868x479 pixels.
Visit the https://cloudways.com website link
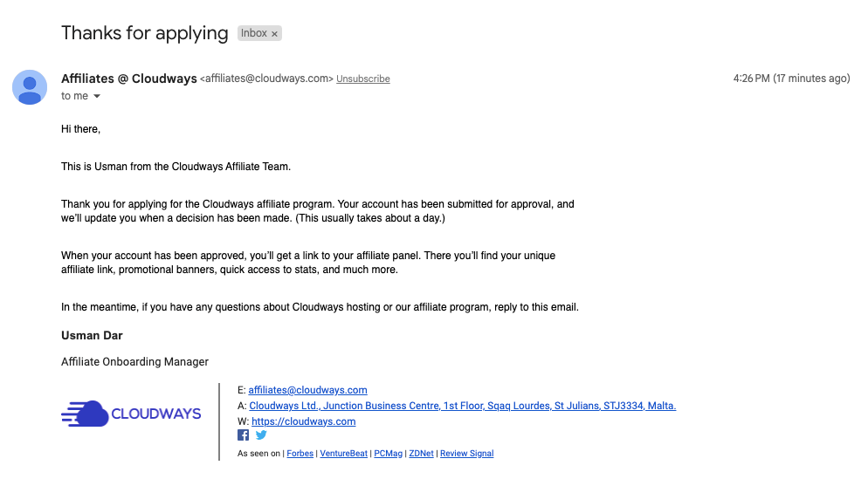(x=303, y=421)
